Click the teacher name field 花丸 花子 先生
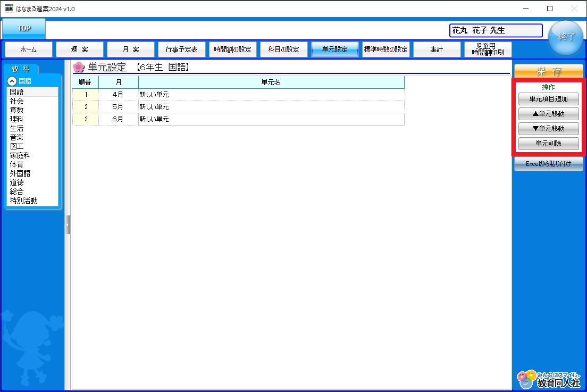587x392 pixels. [496, 31]
